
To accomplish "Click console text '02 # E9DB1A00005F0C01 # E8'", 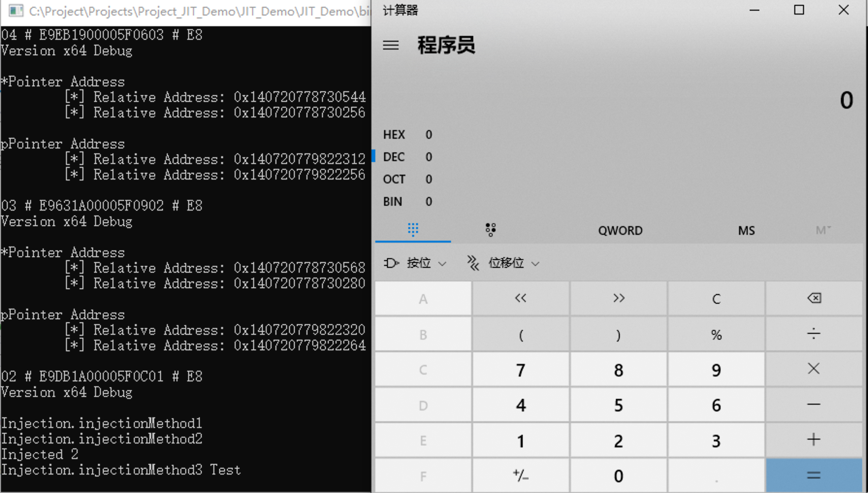I will 102,377.
